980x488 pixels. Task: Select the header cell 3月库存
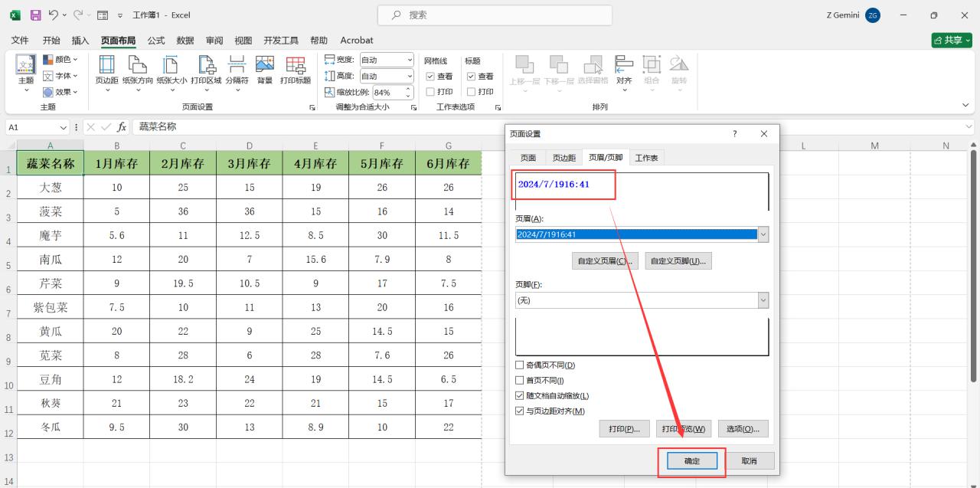click(x=250, y=163)
